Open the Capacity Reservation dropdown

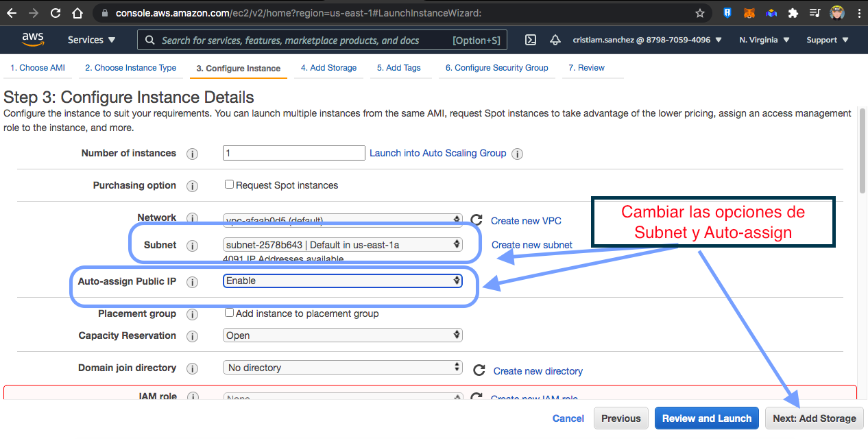coord(343,335)
